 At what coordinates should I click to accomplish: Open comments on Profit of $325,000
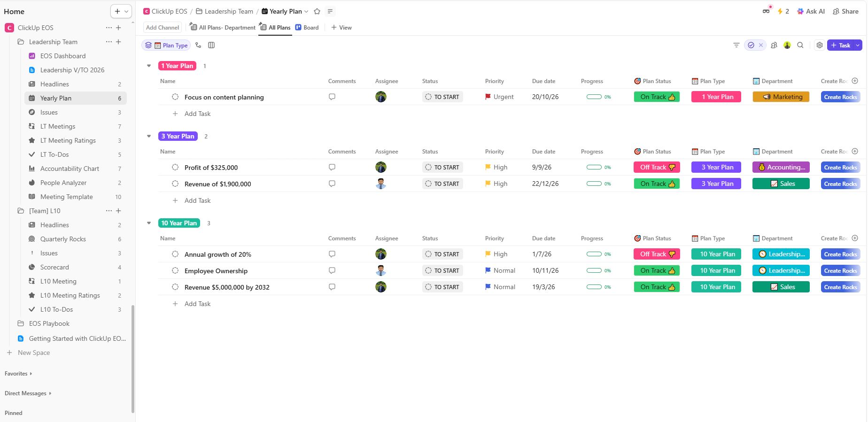[x=332, y=167]
